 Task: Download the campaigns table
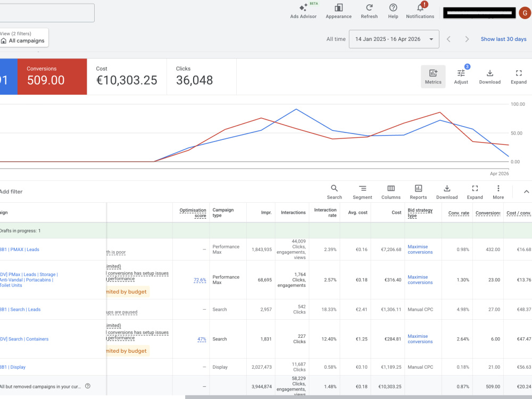447,192
